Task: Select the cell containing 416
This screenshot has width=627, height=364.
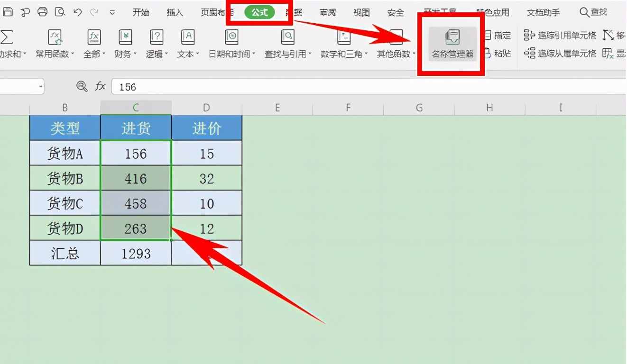Action: pyautogui.click(x=136, y=178)
